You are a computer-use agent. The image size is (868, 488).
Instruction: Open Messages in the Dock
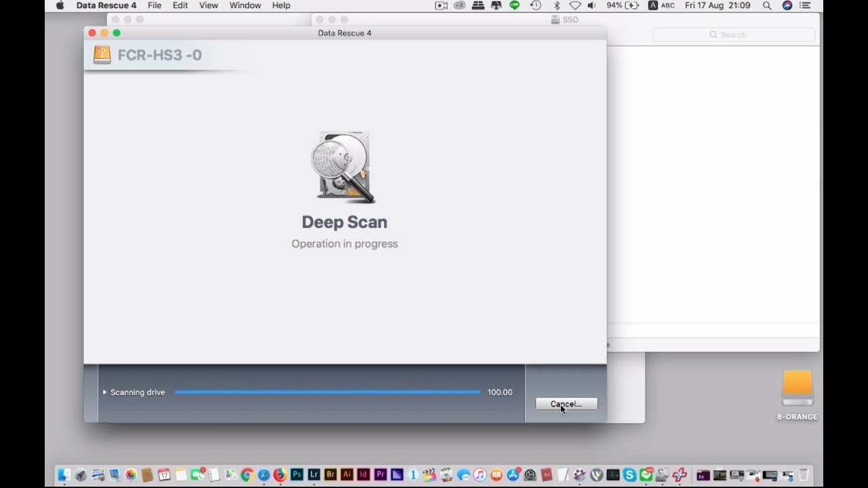464,475
